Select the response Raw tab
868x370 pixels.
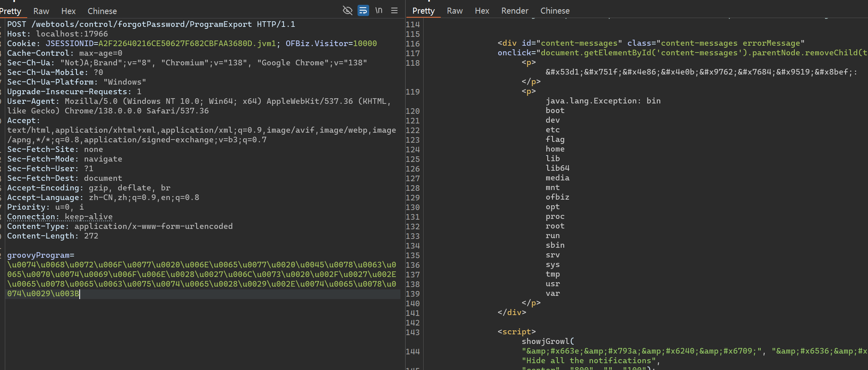click(x=455, y=11)
